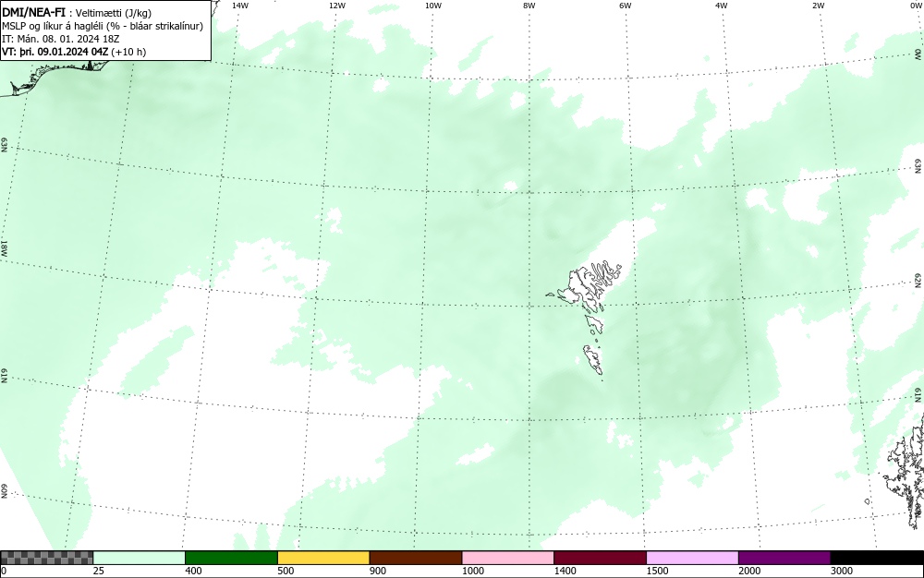
Task: Click the legend value 1000
Action: click(472, 571)
